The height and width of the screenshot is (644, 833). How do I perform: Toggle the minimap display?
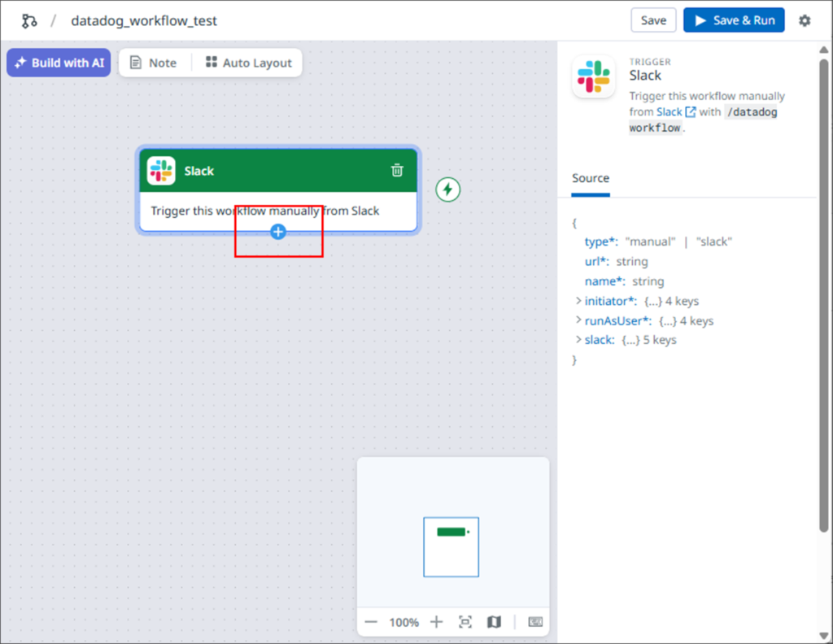494,622
